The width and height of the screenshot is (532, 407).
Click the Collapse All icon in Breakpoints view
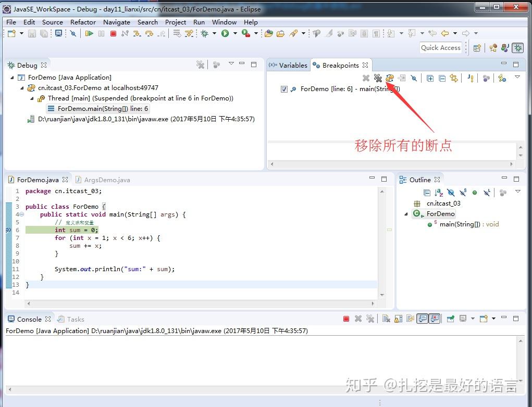442,78
